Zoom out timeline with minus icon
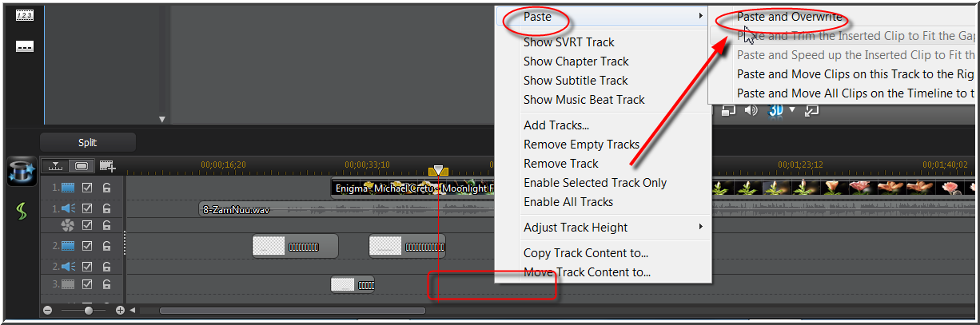 point(48,310)
